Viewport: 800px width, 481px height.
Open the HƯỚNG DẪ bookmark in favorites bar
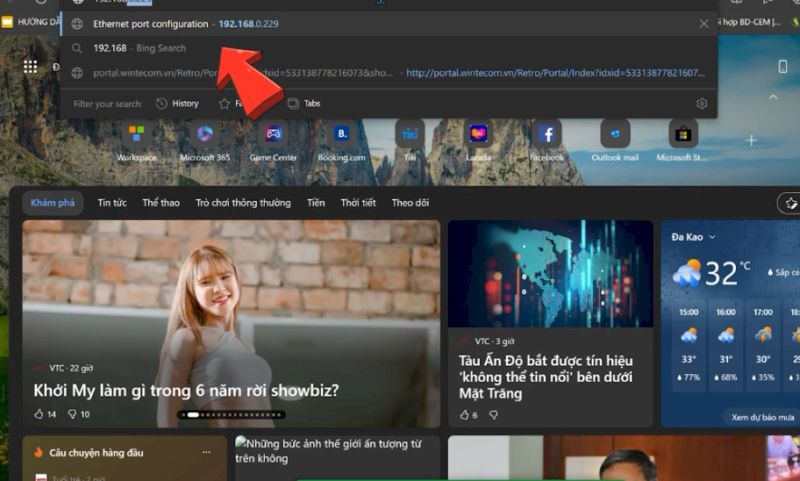[31, 22]
